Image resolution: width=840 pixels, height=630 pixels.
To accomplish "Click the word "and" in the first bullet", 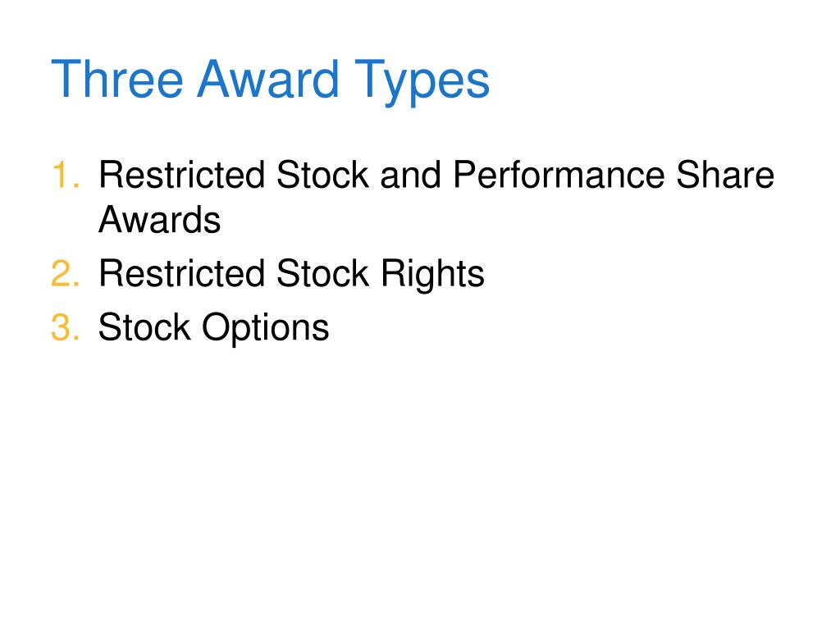I will 410,175.
